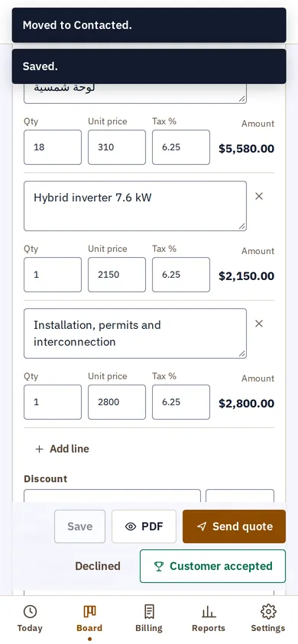The height and width of the screenshot is (644, 298).
Task: Mark the quote as Declined
Action: tap(98, 566)
